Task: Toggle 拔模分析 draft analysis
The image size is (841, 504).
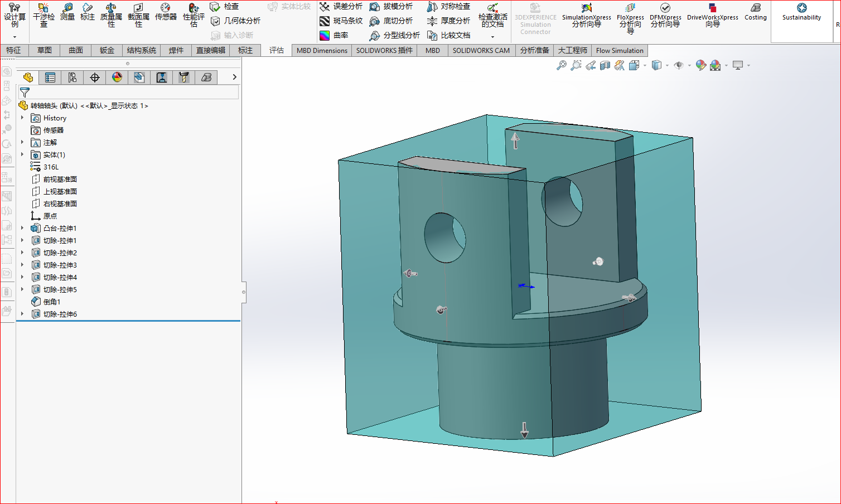Action: point(391,7)
